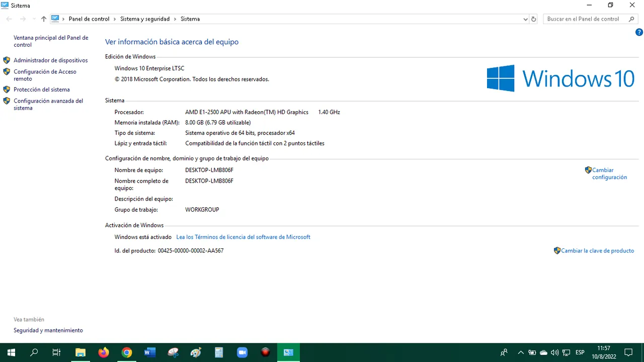The width and height of the screenshot is (644, 362).
Task: Open the volume speaker control
Action: 554,352
